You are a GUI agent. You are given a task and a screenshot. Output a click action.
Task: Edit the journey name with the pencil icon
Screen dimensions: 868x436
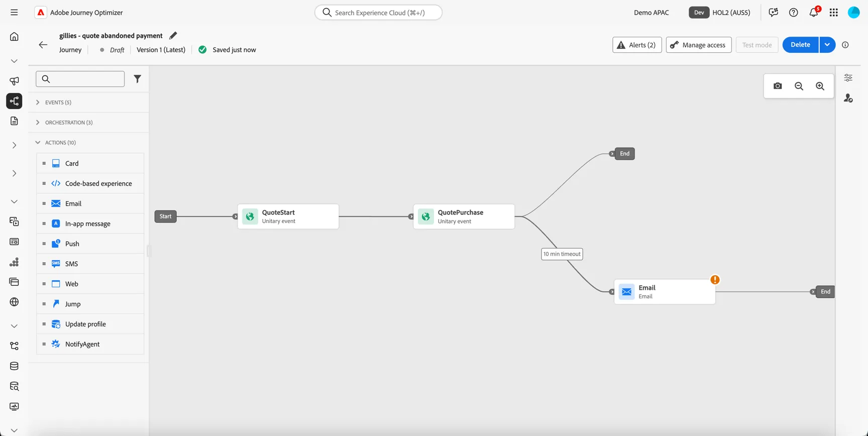tap(173, 36)
